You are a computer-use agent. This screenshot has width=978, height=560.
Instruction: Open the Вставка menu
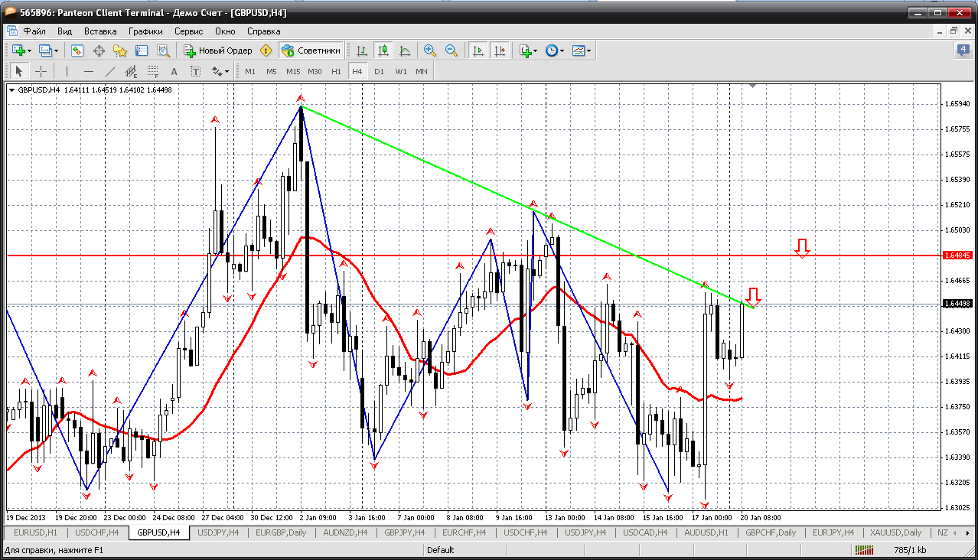point(100,31)
